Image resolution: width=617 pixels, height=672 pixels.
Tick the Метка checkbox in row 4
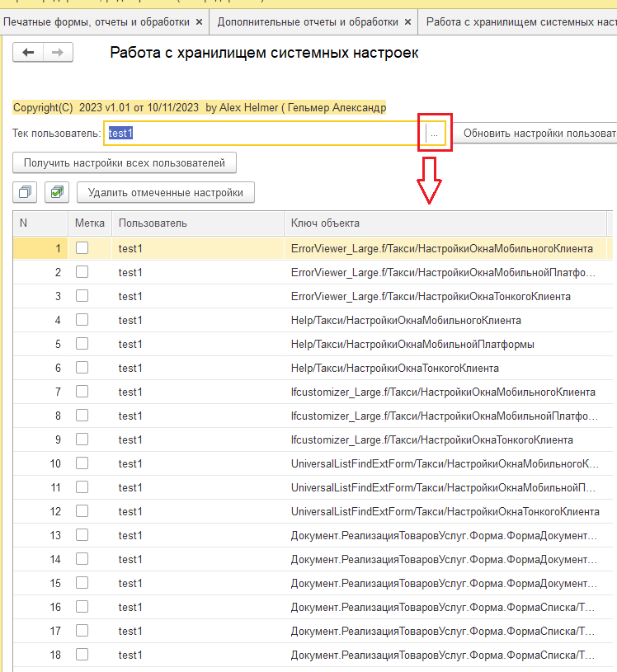[82, 320]
